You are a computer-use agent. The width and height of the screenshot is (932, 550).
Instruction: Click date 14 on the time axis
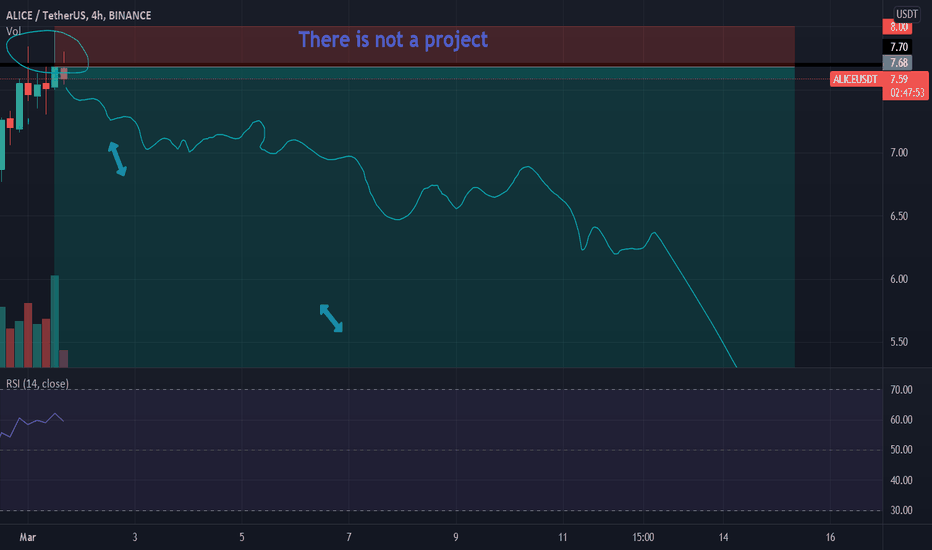pyautogui.click(x=723, y=538)
